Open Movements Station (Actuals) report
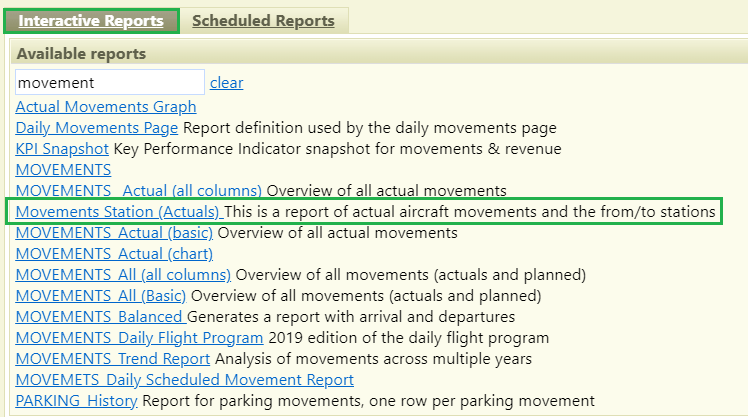This screenshot has width=748, height=417. (x=119, y=212)
